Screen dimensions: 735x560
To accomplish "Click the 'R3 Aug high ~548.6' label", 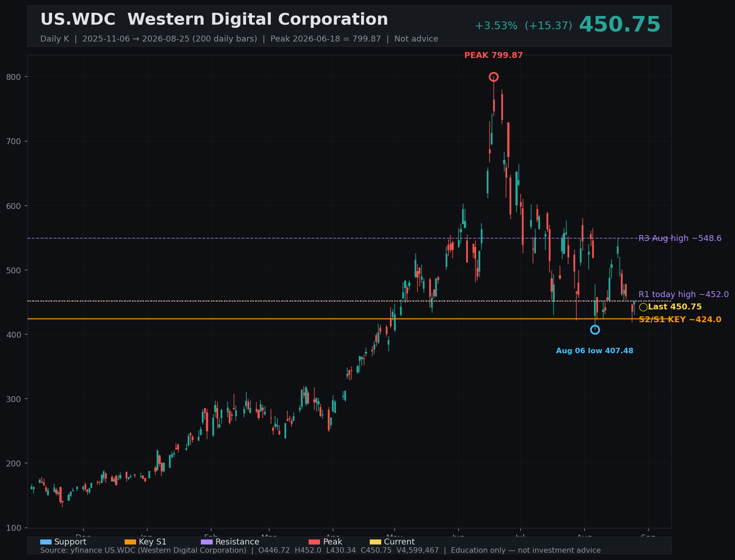I will (x=680, y=238).
